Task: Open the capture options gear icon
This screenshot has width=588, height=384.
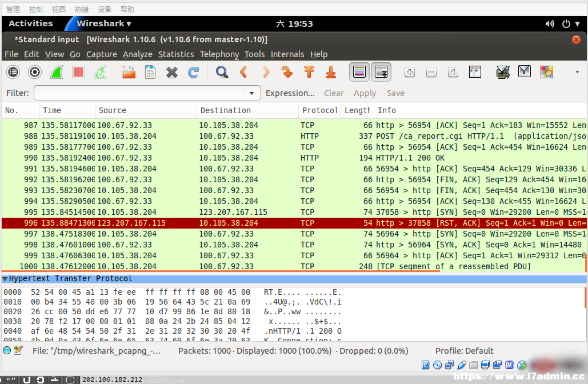Action: click(x=35, y=72)
